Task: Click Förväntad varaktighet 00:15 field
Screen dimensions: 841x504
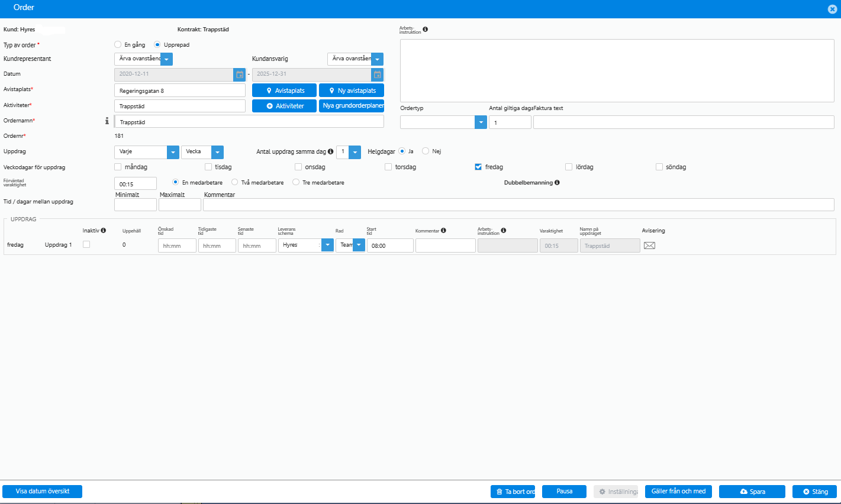Action: [136, 183]
